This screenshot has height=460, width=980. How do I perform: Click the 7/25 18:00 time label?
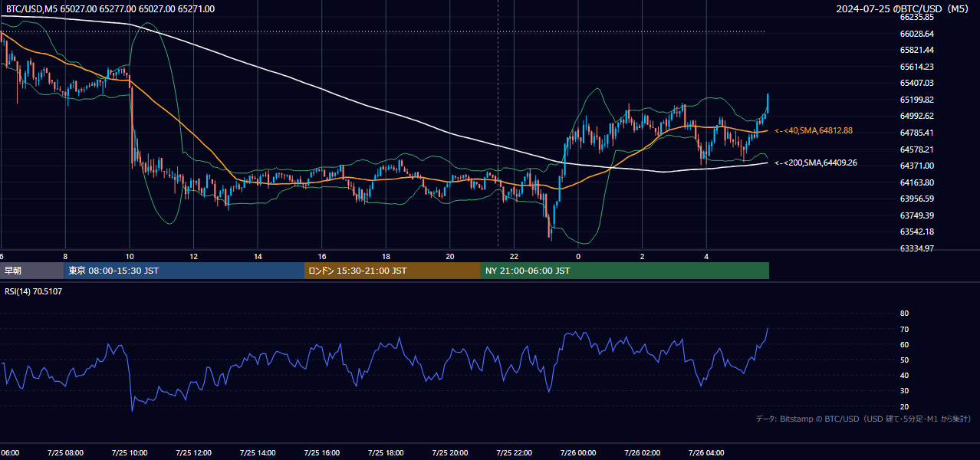(x=386, y=453)
